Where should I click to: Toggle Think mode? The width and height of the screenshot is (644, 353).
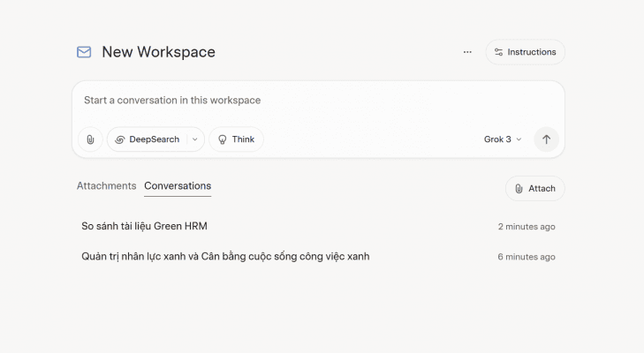pyautogui.click(x=236, y=139)
